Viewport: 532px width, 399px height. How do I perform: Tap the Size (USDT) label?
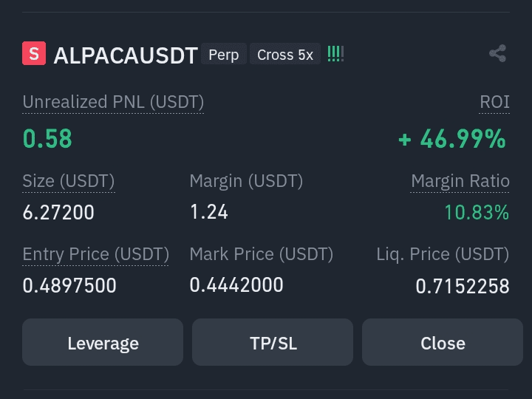point(69,181)
